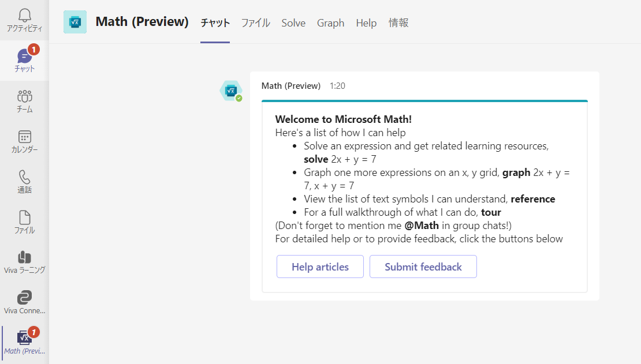Viewport: 641px width, 364px height.
Task: Switch to the Graph tab
Action: 330,22
